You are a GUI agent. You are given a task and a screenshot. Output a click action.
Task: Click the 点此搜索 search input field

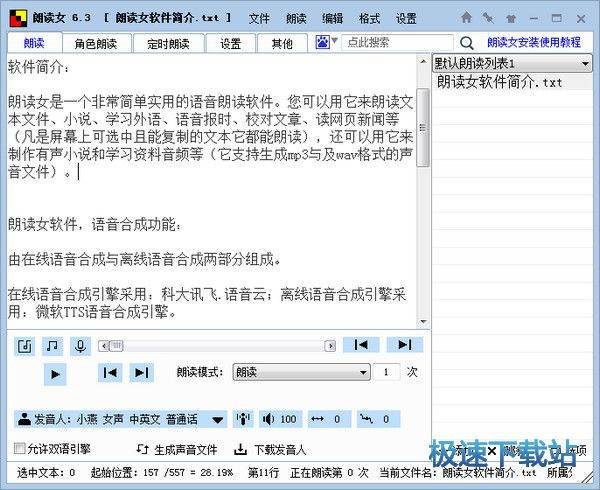[x=395, y=42]
